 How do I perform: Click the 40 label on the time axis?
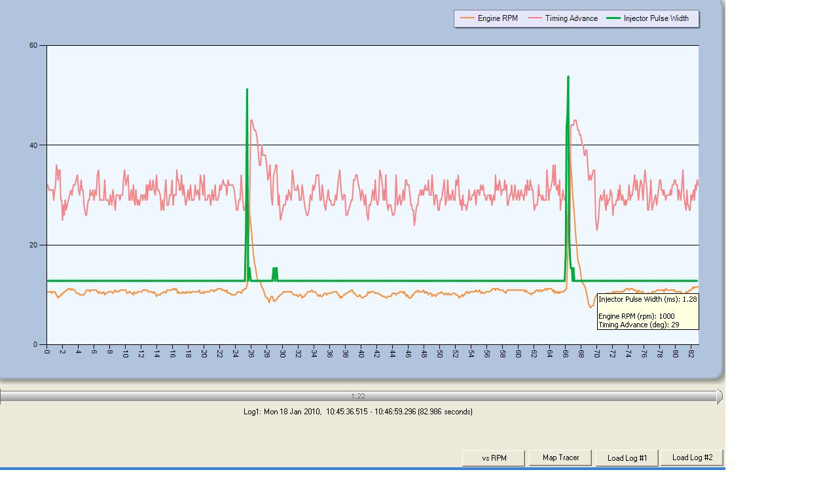tap(361, 353)
